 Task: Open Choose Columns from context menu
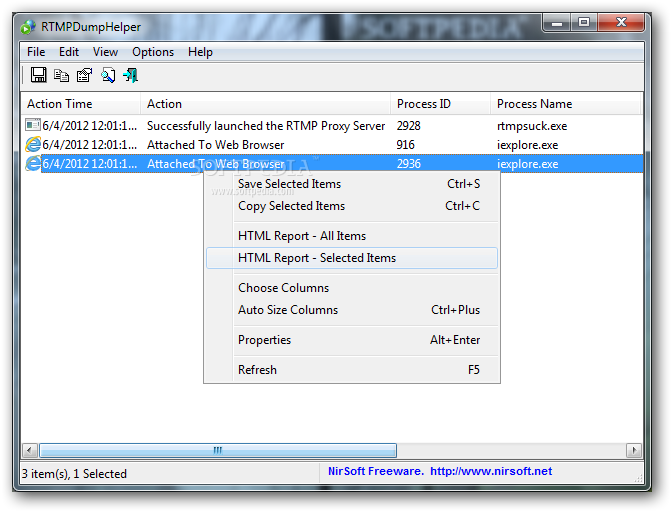352,288
